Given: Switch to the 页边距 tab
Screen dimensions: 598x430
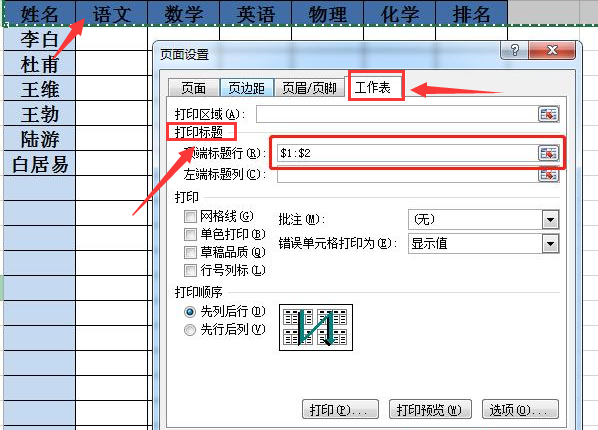Looking at the screenshot, I should pyautogui.click(x=247, y=88).
